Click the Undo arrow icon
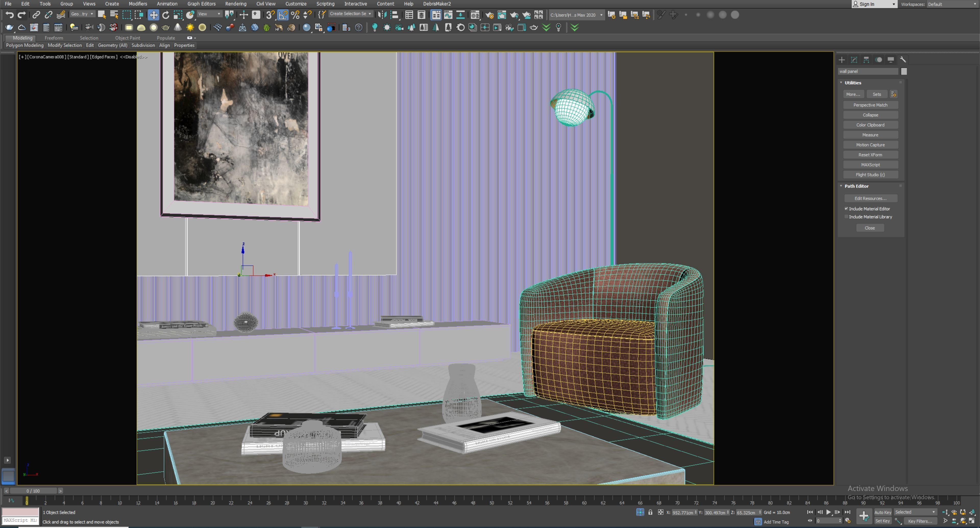This screenshot has width=980, height=528. click(x=9, y=15)
